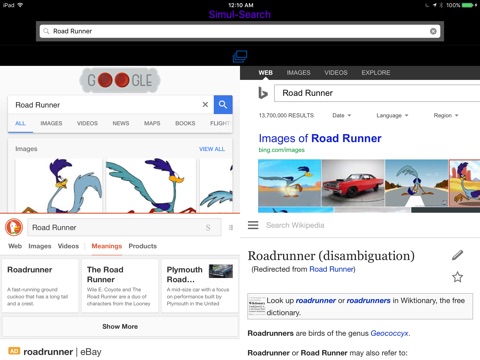Open Bing thumbnail of Road Runner on road
The height and width of the screenshot is (360, 480).
click(x=416, y=183)
